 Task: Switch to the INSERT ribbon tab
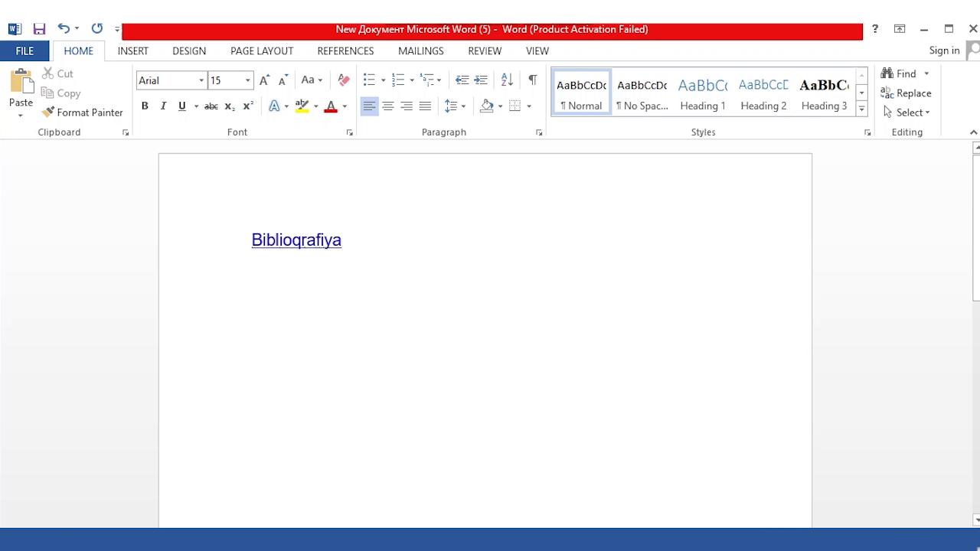click(132, 51)
